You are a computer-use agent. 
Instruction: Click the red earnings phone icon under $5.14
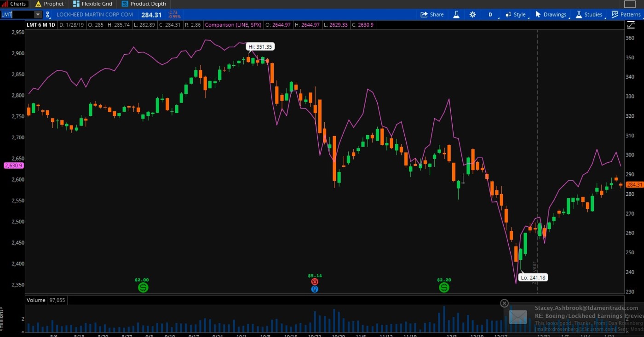(315, 281)
